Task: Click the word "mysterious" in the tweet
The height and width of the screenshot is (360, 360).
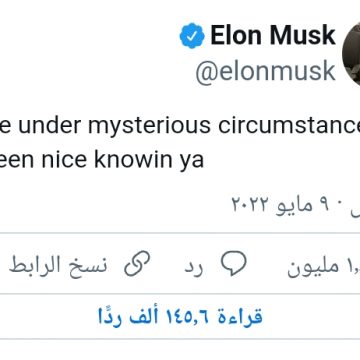Action: pyautogui.click(x=150, y=127)
